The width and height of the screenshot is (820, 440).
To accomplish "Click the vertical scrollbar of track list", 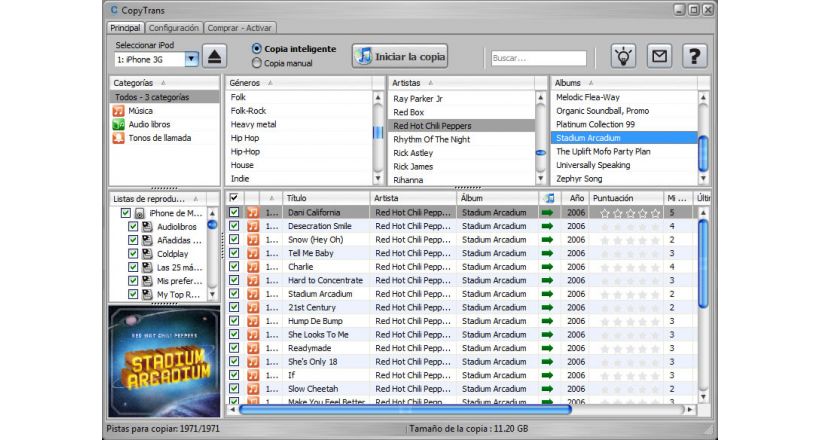I will tap(703, 263).
